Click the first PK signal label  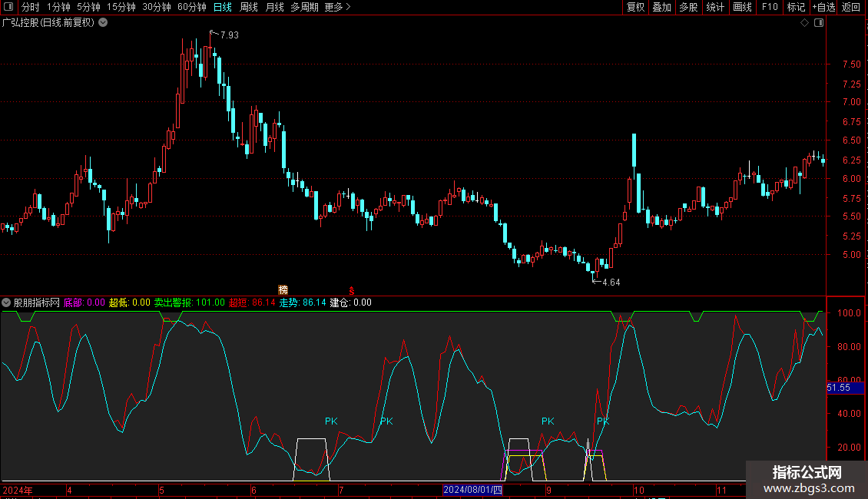tap(331, 421)
